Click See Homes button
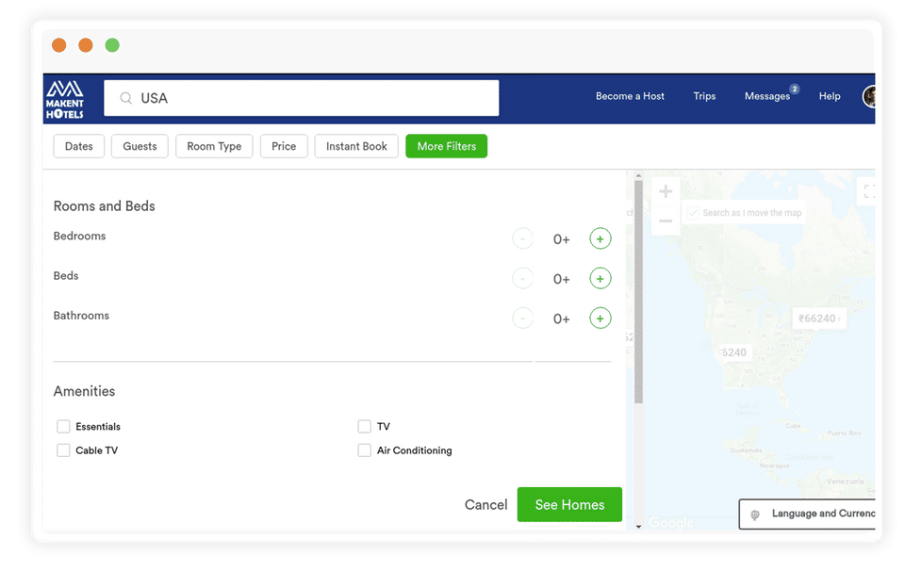 coord(569,505)
